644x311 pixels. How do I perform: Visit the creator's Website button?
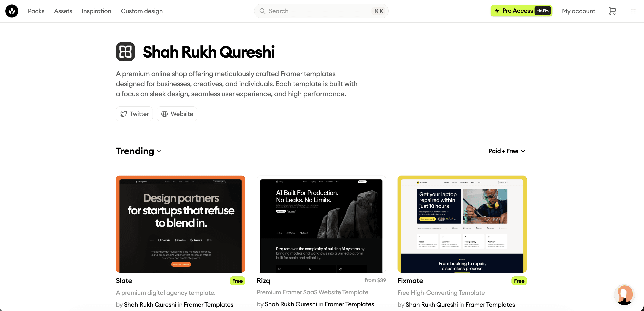(177, 114)
